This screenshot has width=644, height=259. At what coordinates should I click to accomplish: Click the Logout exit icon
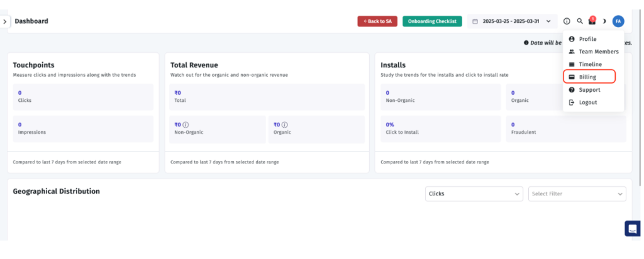pos(571,102)
